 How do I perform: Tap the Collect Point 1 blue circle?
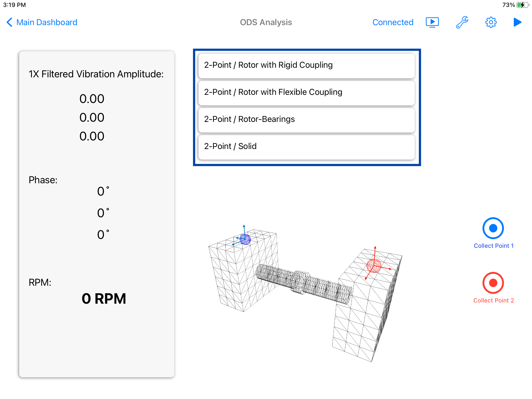493,228
